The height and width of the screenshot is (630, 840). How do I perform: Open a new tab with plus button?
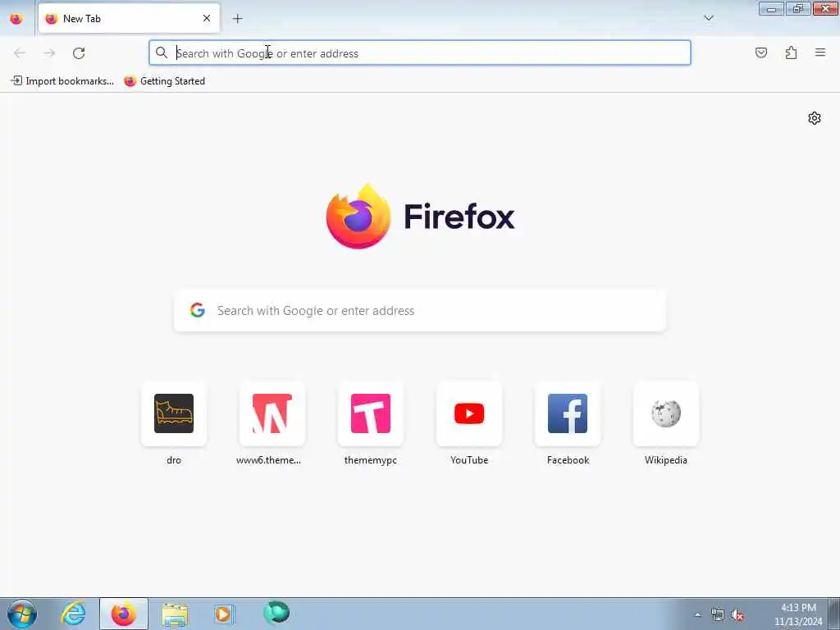237,19
